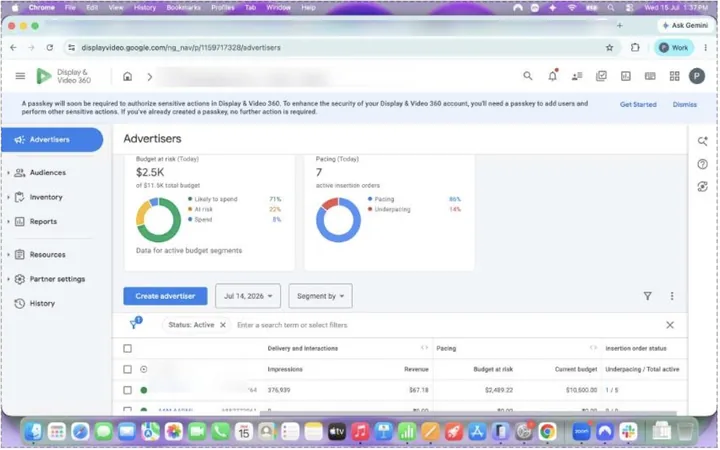The width and height of the screenshot is (720, 450).
Task: Open the History menu in menu bar
Action: pos(145,7)
